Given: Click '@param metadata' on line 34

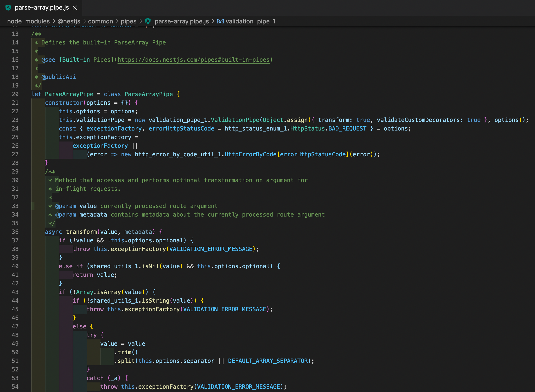Looking at the screenshot, I should tap(81, 215).
